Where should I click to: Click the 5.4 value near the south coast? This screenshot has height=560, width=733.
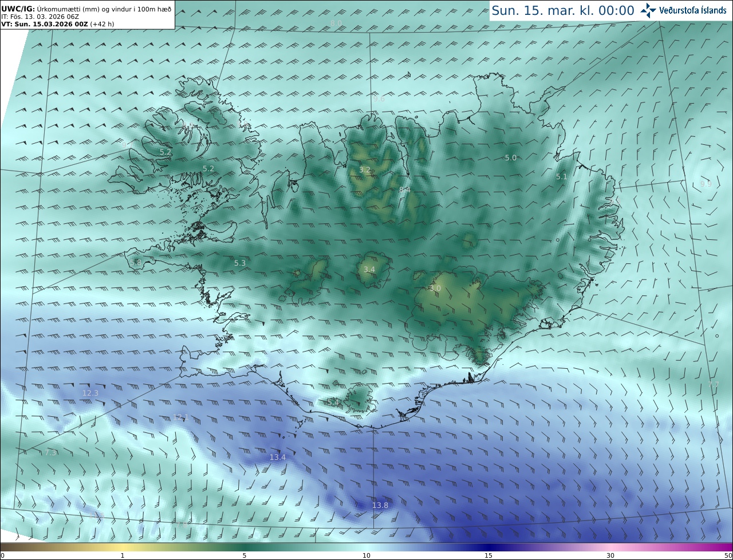coord(333,403)
